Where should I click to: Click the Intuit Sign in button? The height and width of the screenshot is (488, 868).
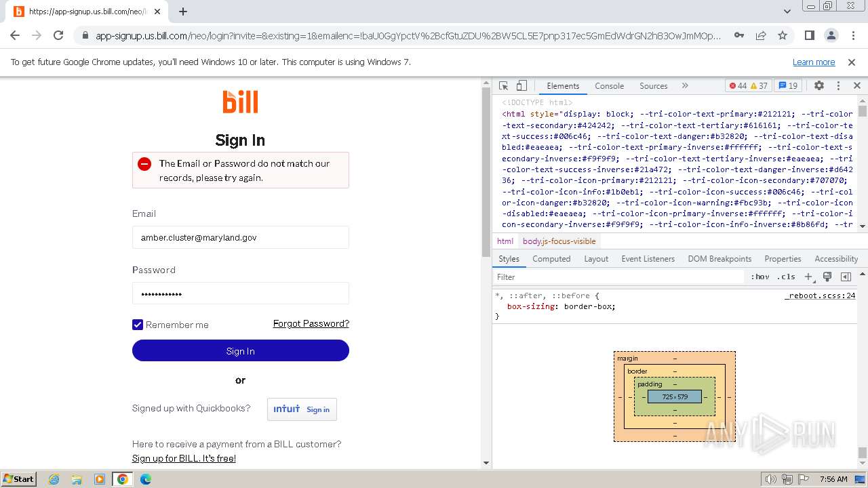[302, 409]
